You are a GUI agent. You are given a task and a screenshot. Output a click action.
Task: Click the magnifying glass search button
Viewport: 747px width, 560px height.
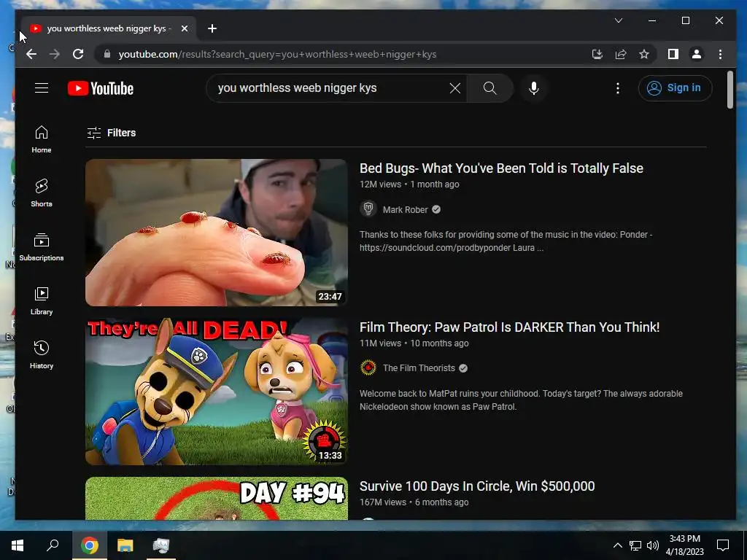tap(489, 88)
